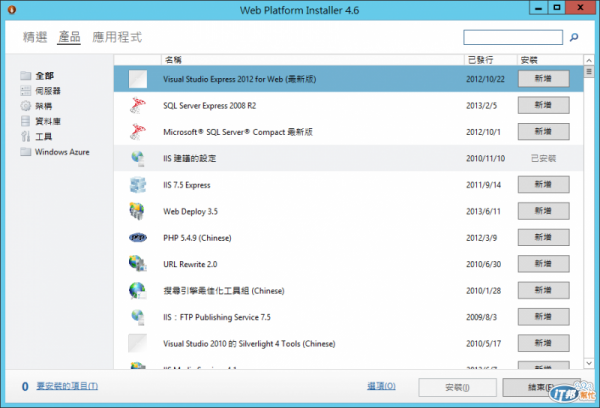Click the 已安裝 status text
This screenshot has width=600, height=408.
[x=543, y=158]
